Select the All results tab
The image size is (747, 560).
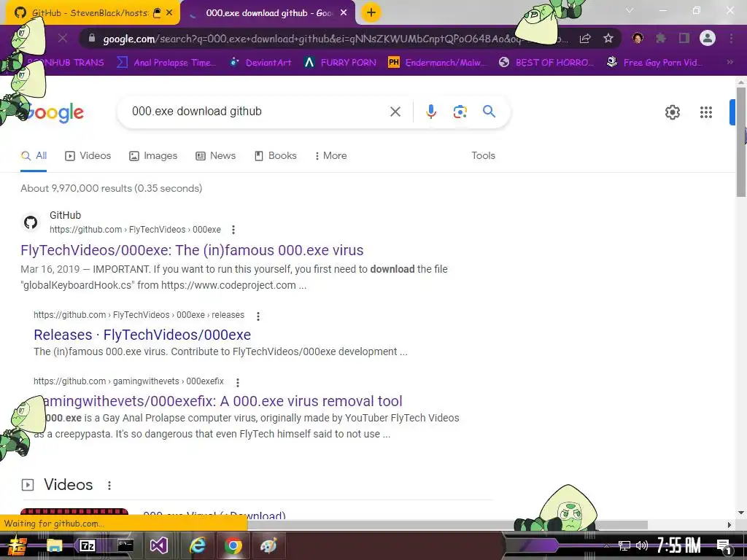pyautogui.click(x=34, y=156)
